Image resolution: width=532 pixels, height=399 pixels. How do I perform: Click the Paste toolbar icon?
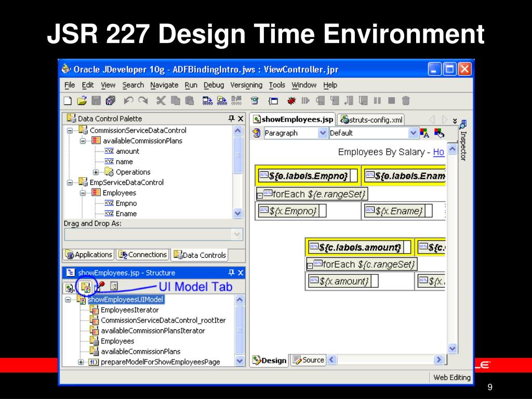click(189, 101)
